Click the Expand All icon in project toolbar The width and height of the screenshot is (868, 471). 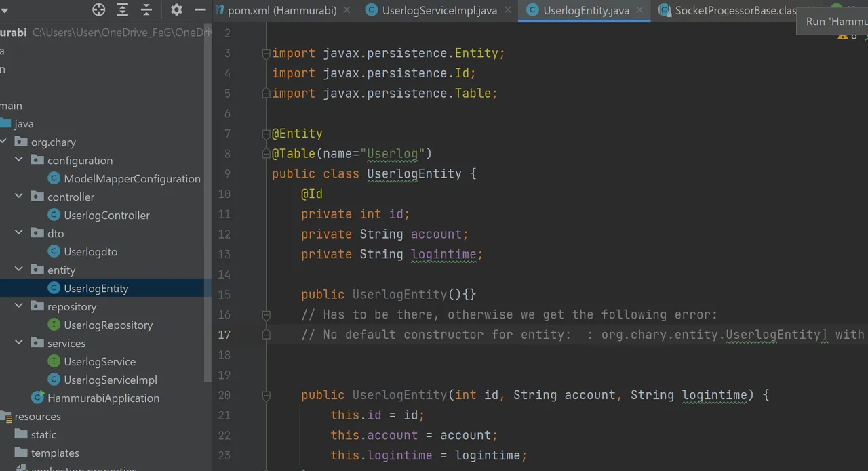[x=123, y=9]
